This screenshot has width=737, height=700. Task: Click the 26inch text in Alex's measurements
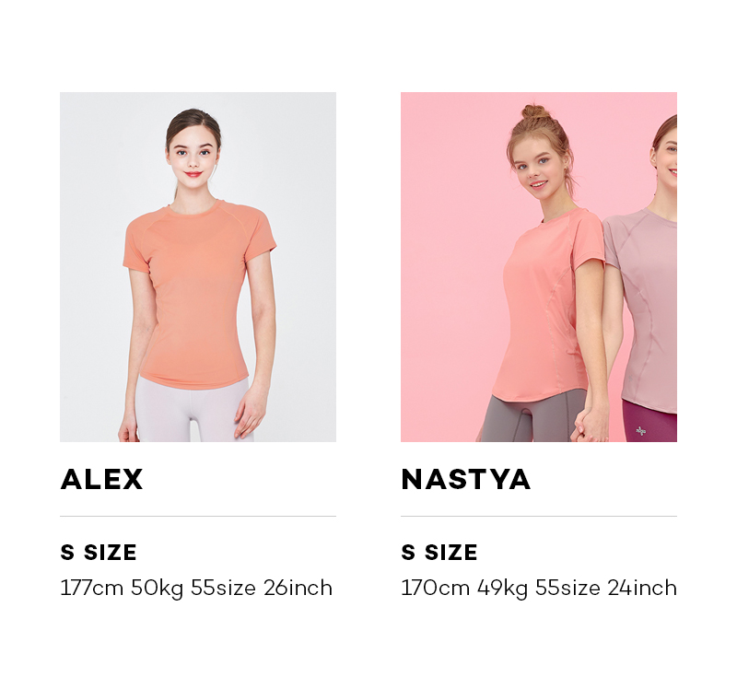pos(298,589)
